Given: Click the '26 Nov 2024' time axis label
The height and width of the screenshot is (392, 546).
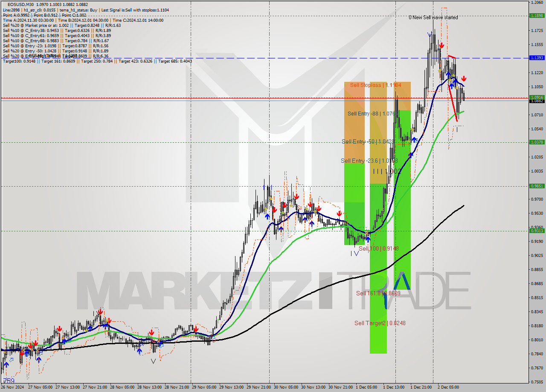Looking at the screenshot, I should point(13,387).
